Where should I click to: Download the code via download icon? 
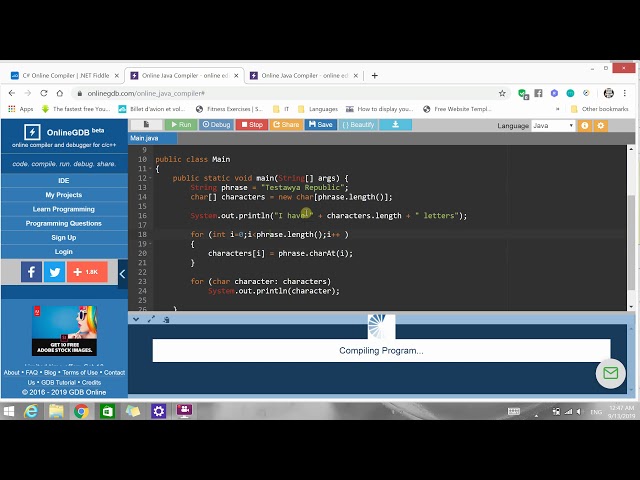pos(395,124)
